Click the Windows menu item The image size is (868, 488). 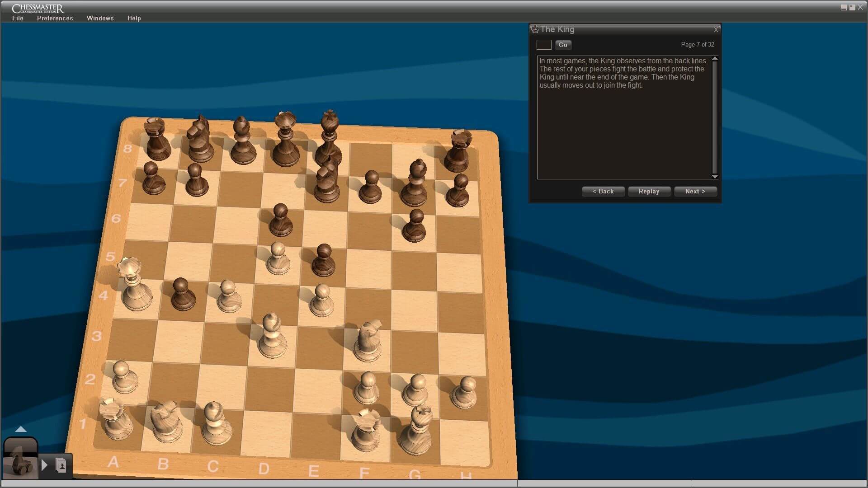(x=100, y=18)
